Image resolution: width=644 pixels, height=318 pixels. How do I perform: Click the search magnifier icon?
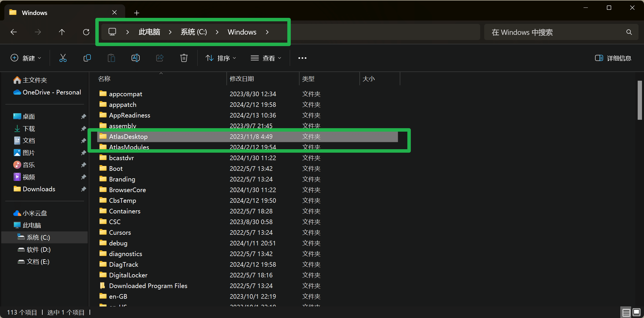point(629,32)
